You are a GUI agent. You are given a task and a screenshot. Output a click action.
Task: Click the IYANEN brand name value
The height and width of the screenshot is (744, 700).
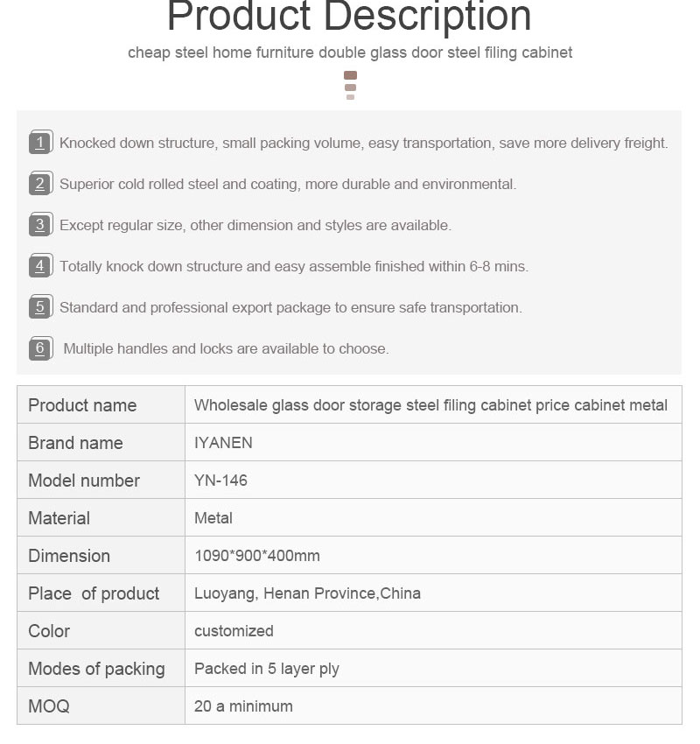tap(223, 443)
